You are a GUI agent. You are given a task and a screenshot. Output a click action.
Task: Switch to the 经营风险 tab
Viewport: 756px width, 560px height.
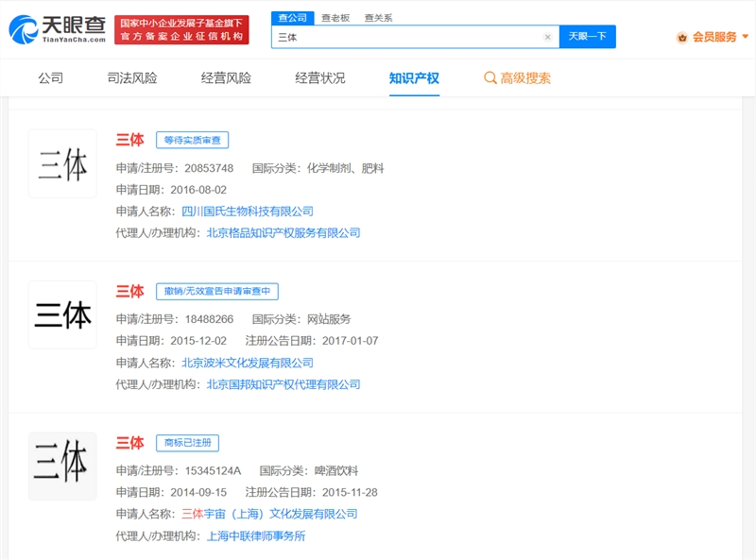(226, 78)
